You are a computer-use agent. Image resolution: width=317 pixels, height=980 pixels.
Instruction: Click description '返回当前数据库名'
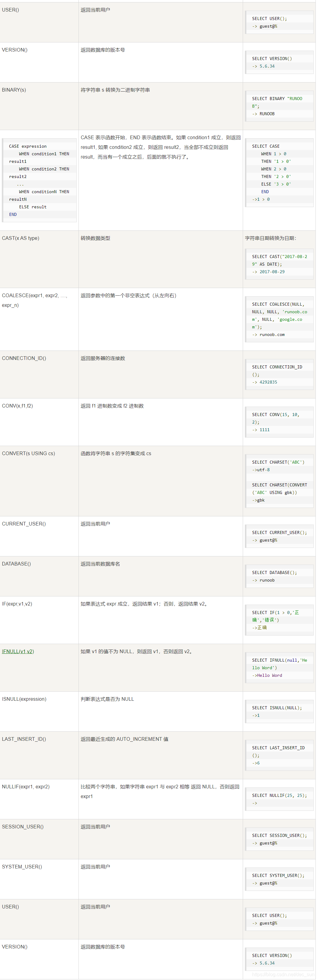[100, 563]
